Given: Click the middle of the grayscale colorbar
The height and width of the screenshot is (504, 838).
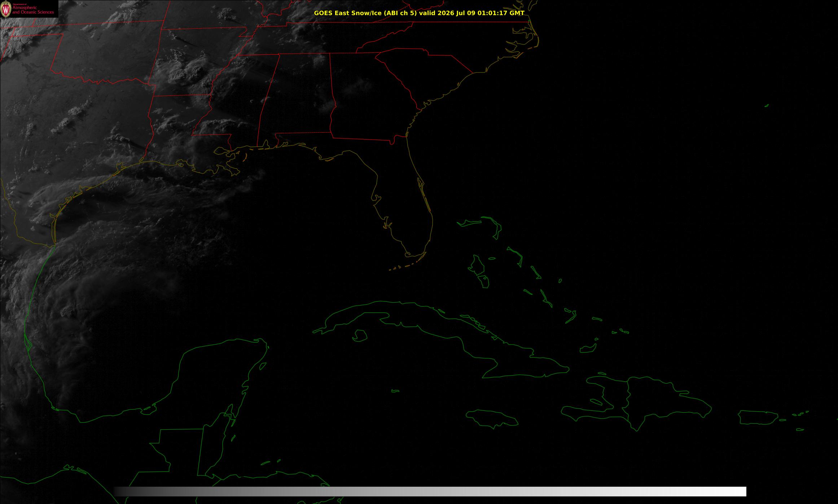Looking at the screenshot, I should click(x=430, y=491).
